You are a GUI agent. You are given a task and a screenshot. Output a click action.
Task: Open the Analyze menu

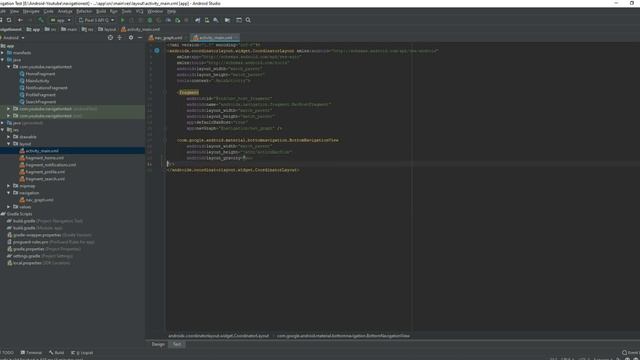(x=65, y=11)
